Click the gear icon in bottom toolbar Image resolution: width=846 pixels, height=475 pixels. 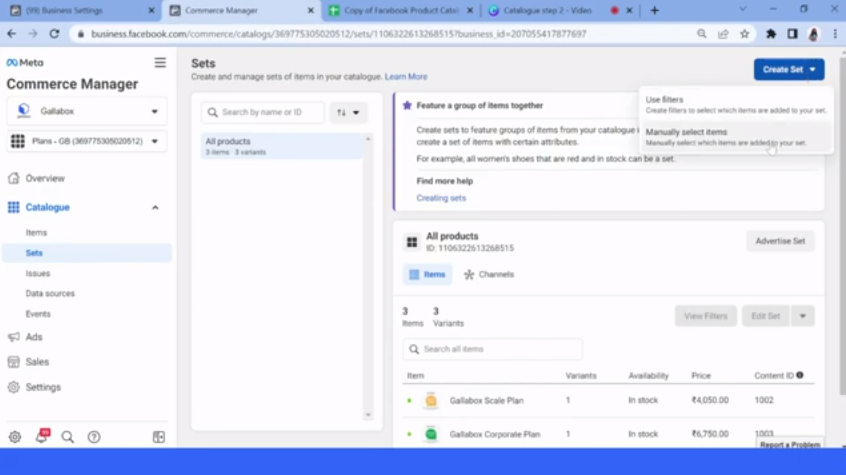point(15,437)
